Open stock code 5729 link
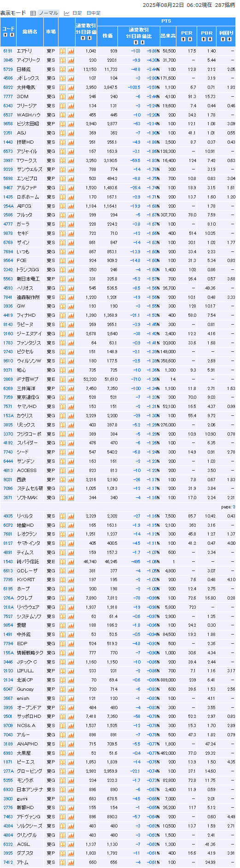Screen dimensions: 240x868 point(8,69)
